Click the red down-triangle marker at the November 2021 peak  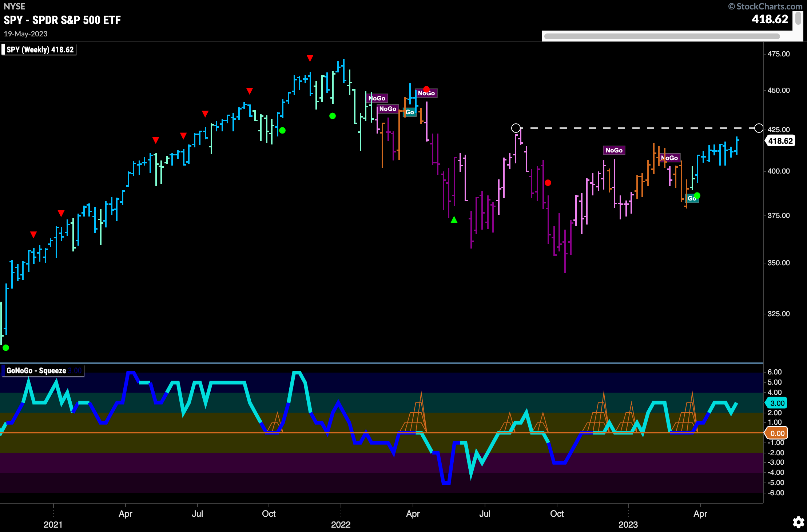point(310,58)
